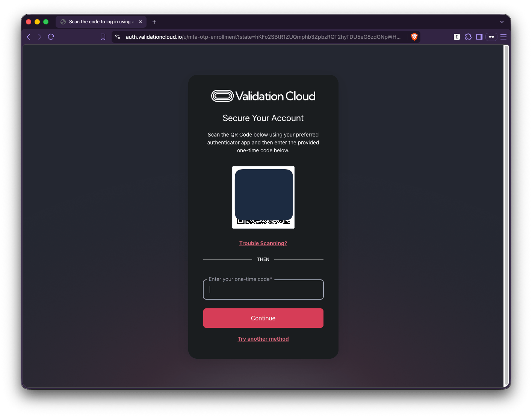Open the Brave hamburger main menu
This screenshot has width=532, height=417.
pos(503,37)
